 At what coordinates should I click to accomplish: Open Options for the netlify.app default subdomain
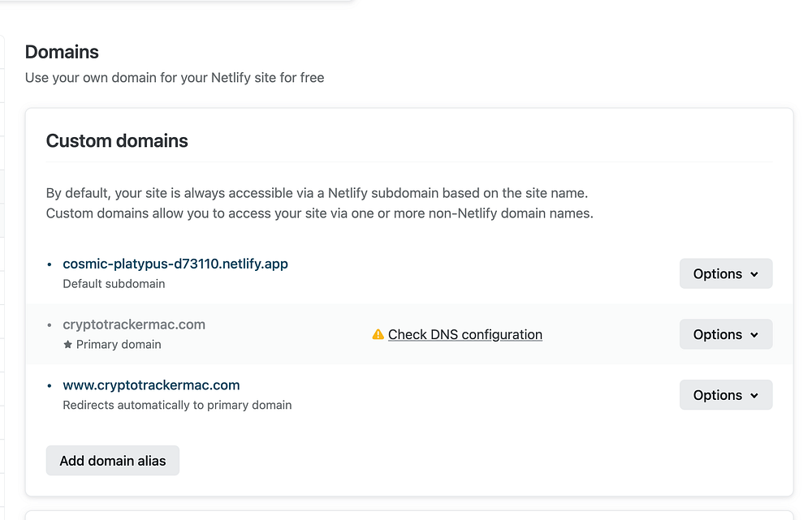tap(725, 274)
